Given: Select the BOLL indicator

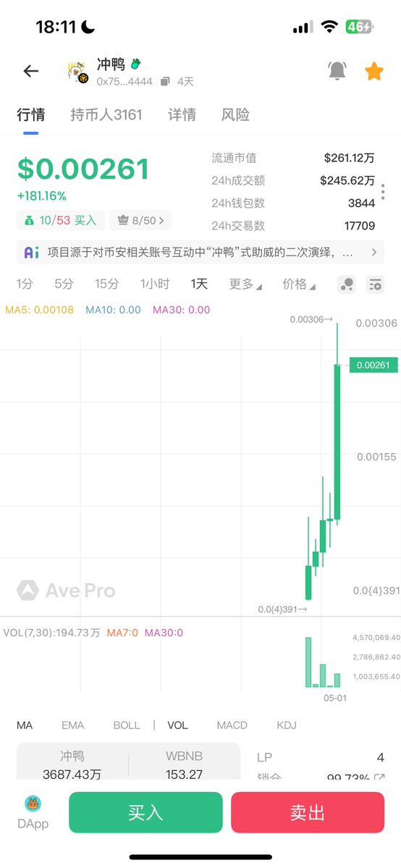Looking at the screenshot, I should tap(127, 725).
